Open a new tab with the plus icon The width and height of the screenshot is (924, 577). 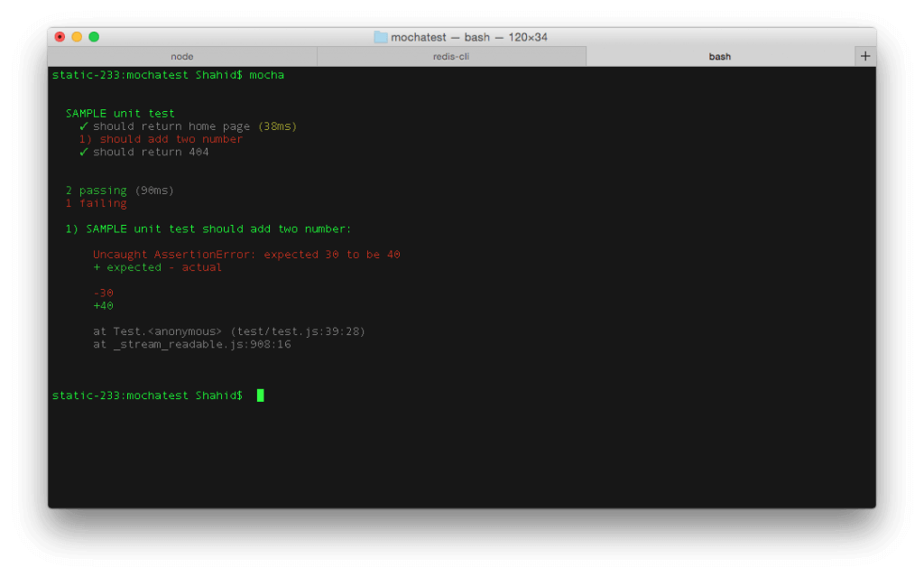864,54
